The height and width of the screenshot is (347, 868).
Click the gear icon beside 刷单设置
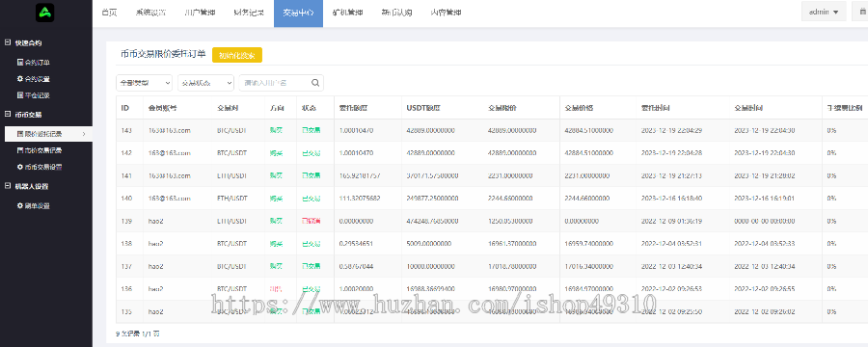click(20, 205)
